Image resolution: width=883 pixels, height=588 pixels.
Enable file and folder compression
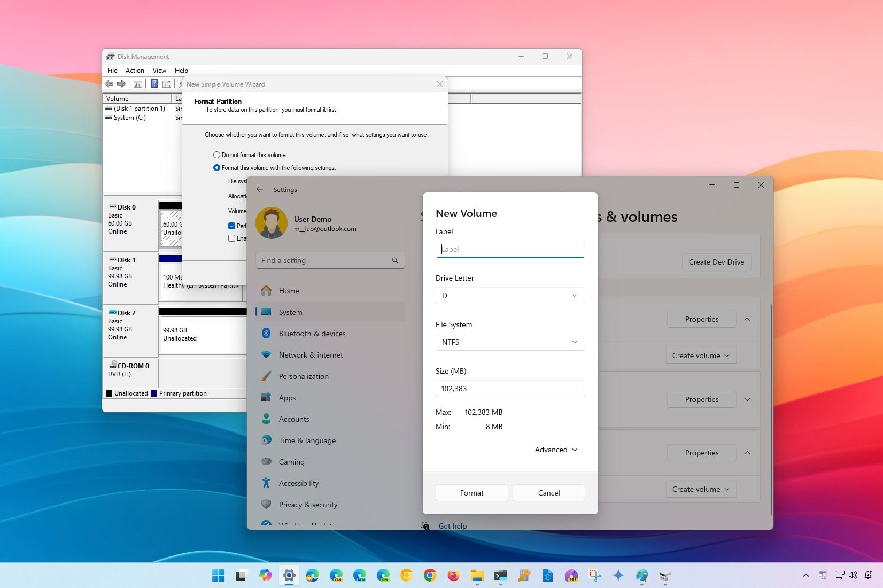click(231, 238)
